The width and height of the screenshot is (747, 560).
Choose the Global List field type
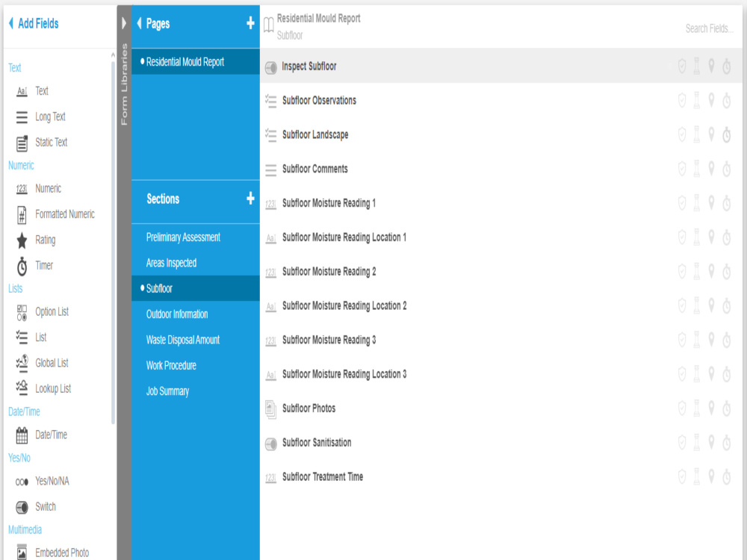click(x=52, y=363)
